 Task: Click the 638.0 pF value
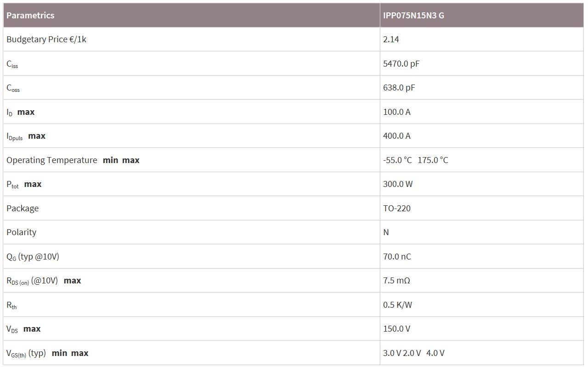tap(399, 88)
